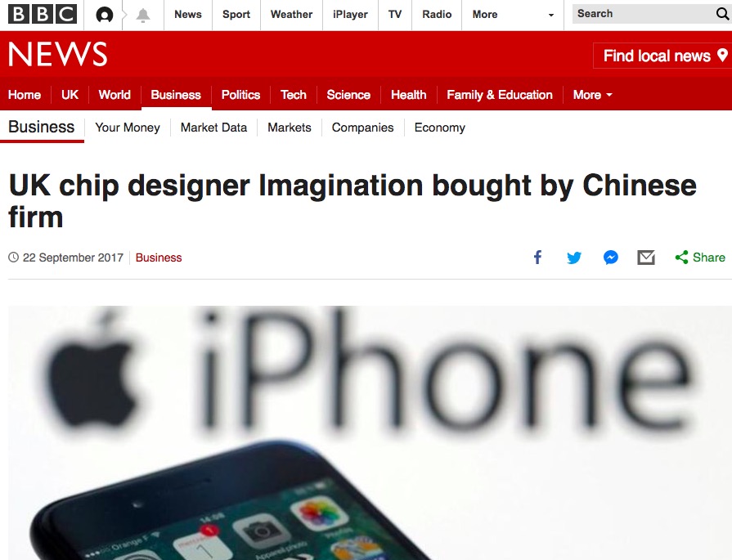Select Family & Education tab
The image size is (732, 560).
click(x=500, y=95)
